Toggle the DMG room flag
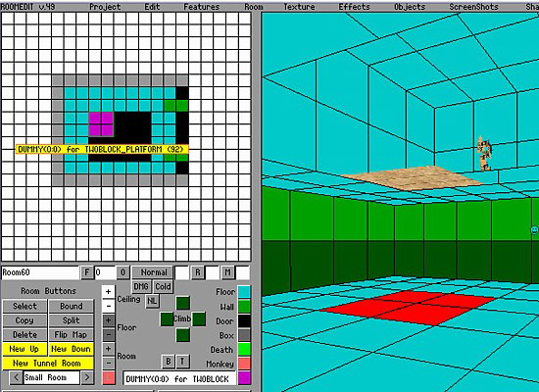This screenshot has height=392, width=539. (141, 286)
